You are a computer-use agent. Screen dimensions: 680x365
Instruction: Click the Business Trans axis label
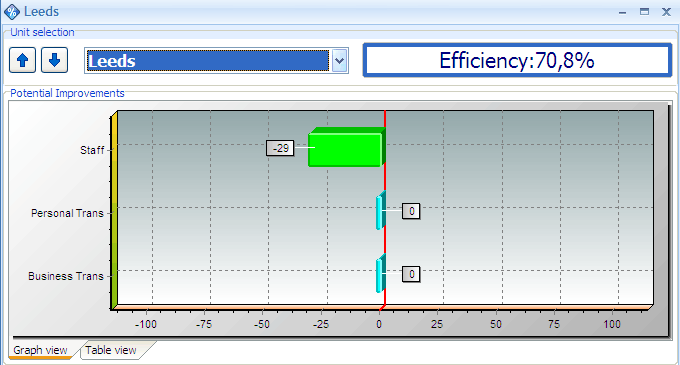click(66, 276)
